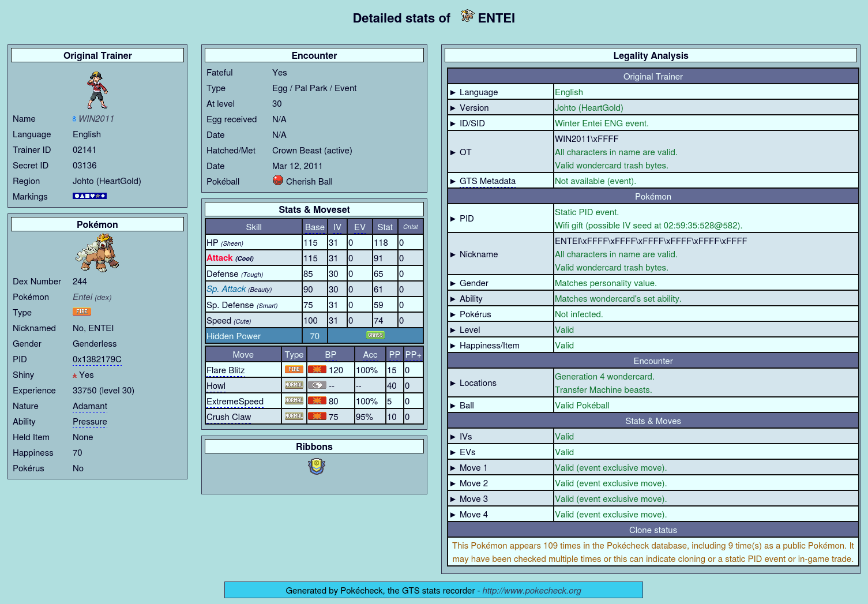Click the 'Crown Beast (active)' value
868x604 pixels.
point(312,151)
